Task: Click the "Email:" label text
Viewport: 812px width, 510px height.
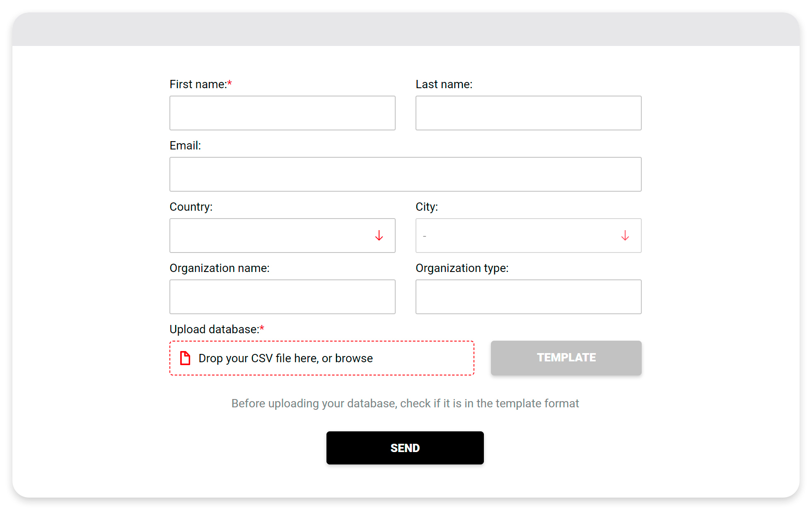Action: coord(185,146)
